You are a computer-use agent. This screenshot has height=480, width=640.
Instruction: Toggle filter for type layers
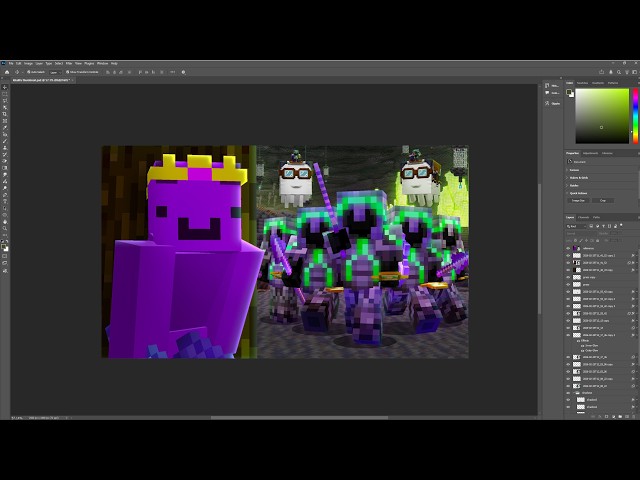pyautogui.click(x=603, y=226)
